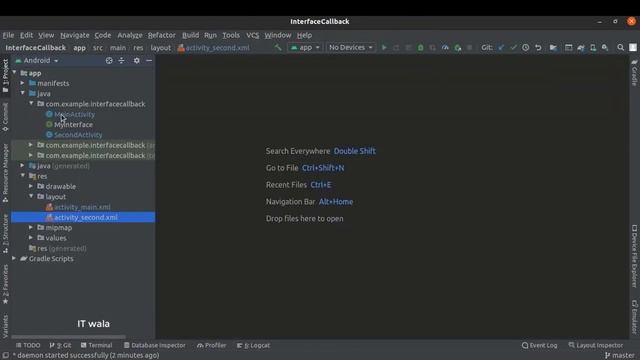Select activity_main.xml in layout folder

tap(82, 207)
